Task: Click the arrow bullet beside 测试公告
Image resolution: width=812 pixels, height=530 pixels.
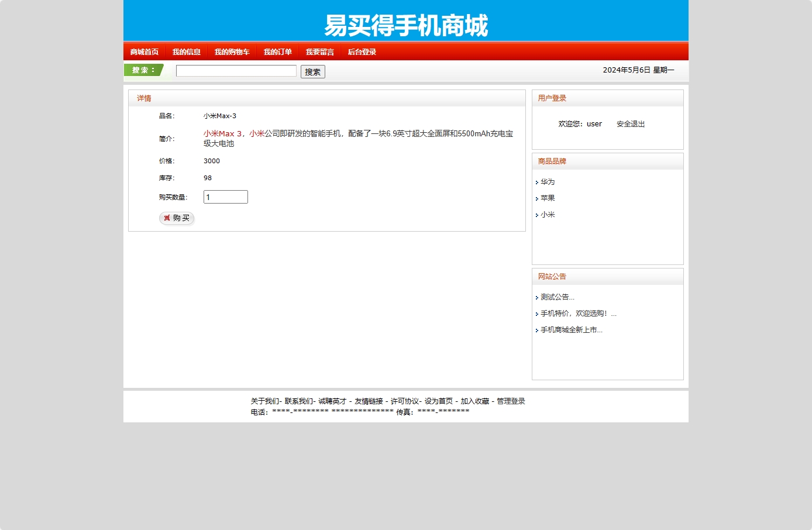Action: tap(538, 297)
